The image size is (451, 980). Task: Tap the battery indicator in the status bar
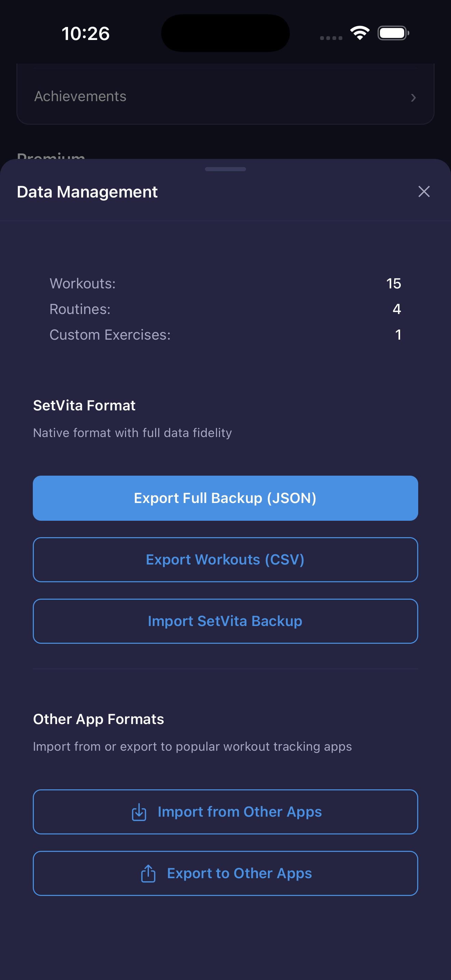(393, 33)
